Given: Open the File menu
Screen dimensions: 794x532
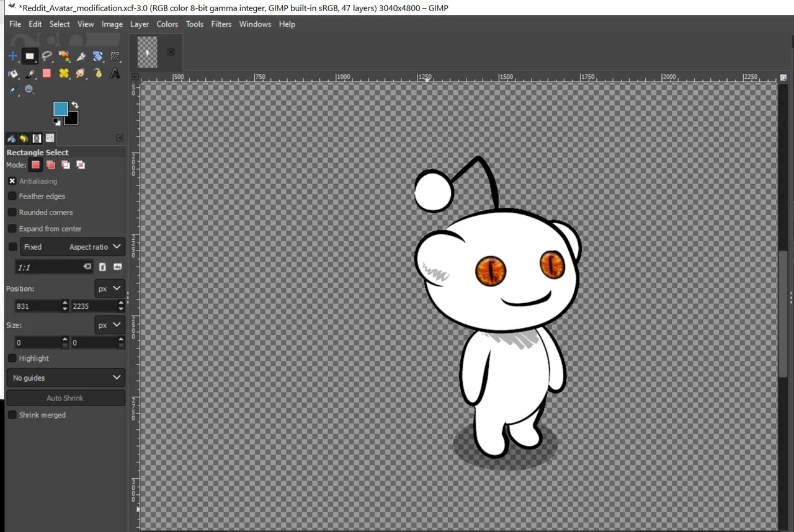Looking at the screenshot, I should coord(15,24).
